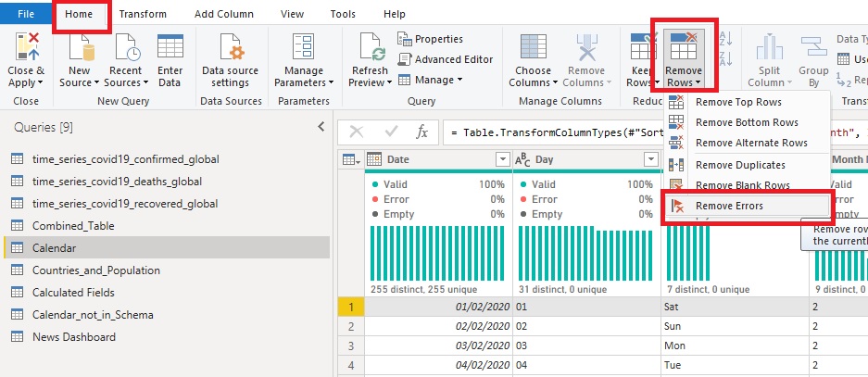Expand the Recent Sources dropdown
This screenshot has height=377, width=868.
click(145, 83)
